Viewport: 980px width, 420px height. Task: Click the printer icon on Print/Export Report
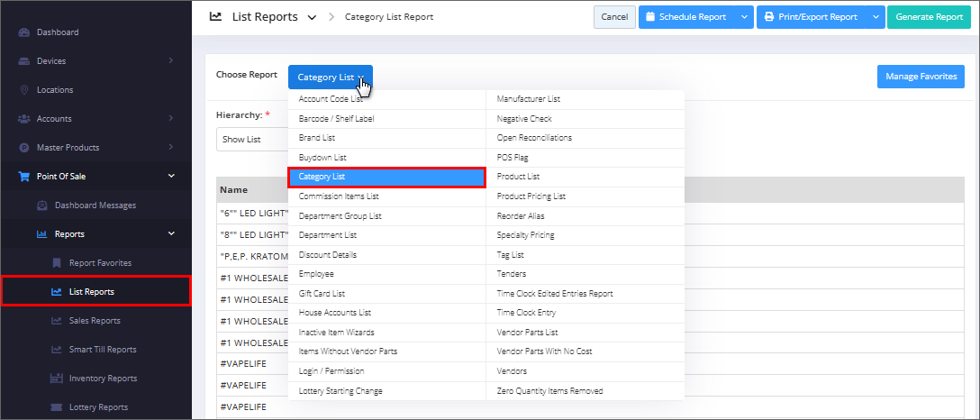pos(768,17)
